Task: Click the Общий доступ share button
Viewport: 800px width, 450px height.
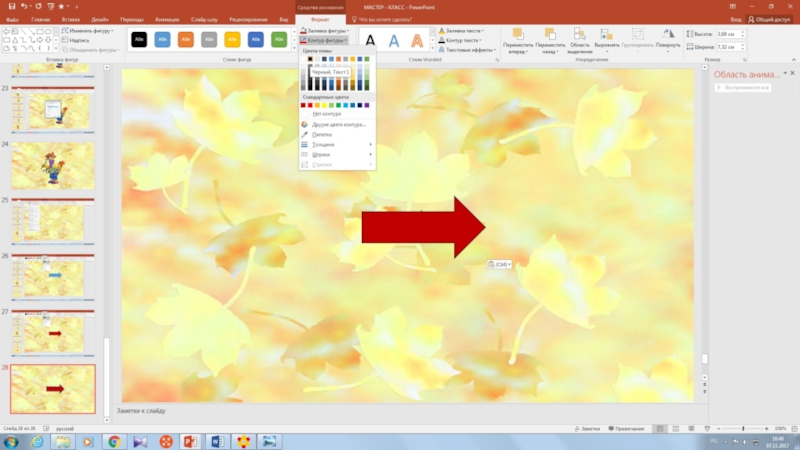Action: pyautogui.click(x=769, y=19)
